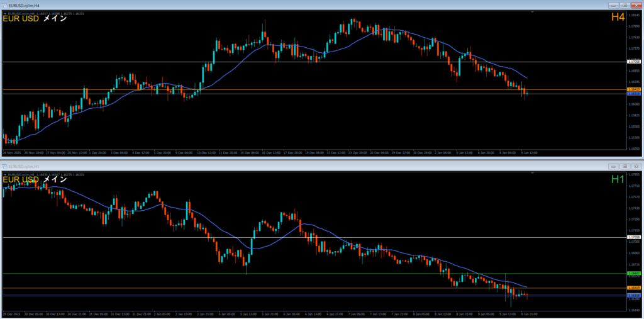Maximize the EURUSD H1 chart window
Viewport: 644px width, 319px height.
click(x=625, y=166)
